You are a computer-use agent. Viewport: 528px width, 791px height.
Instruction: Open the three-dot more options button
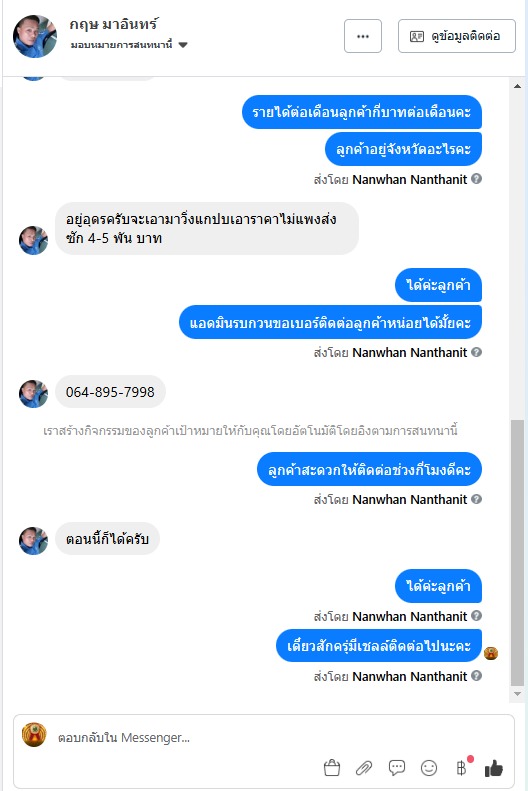coord(363,36)
